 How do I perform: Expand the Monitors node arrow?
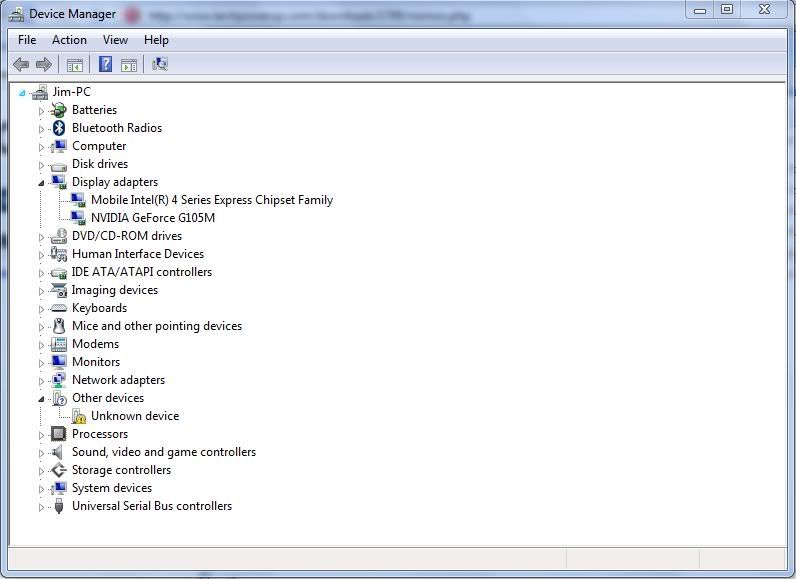click(x=41, y=363)
